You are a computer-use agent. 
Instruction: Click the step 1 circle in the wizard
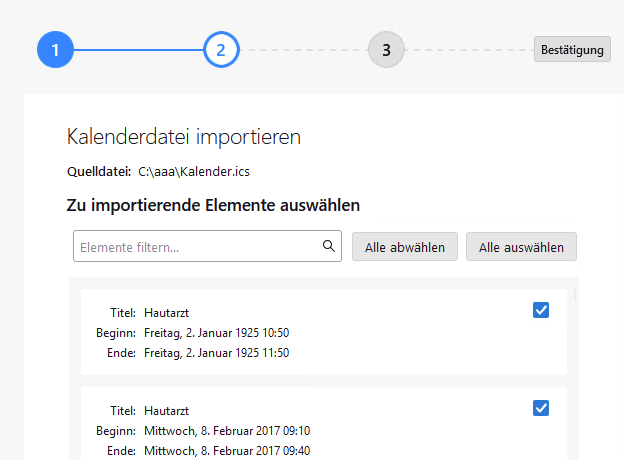tap(56, 49)
